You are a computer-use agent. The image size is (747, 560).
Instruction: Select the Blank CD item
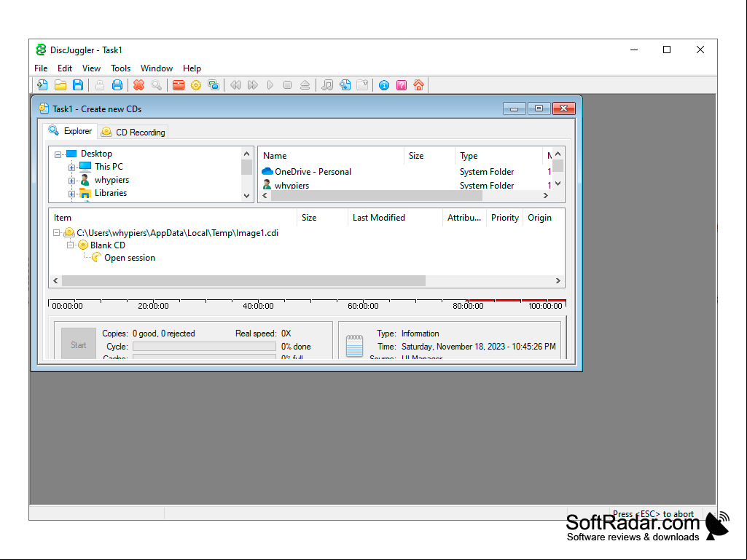tap(108, 245)
